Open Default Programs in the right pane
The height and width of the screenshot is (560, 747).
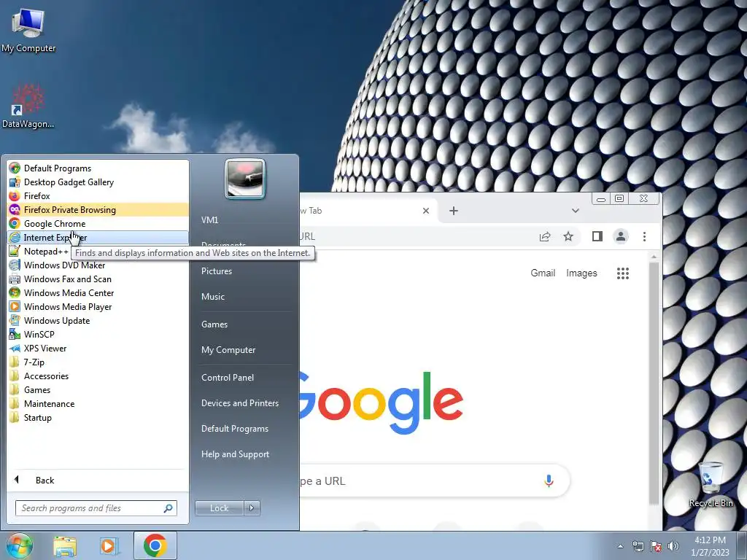[245, 429]
